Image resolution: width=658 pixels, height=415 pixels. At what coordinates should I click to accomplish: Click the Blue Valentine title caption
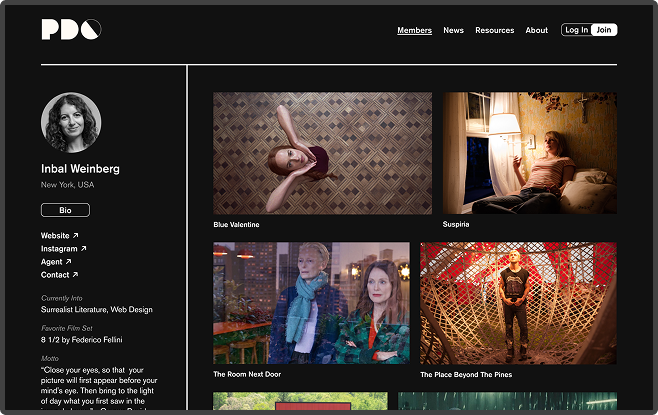tap(236, 225)
